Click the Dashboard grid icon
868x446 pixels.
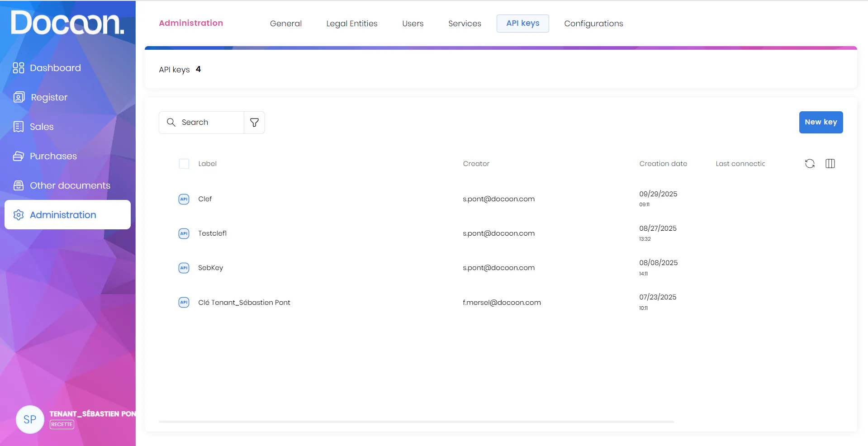click(19, 68)
